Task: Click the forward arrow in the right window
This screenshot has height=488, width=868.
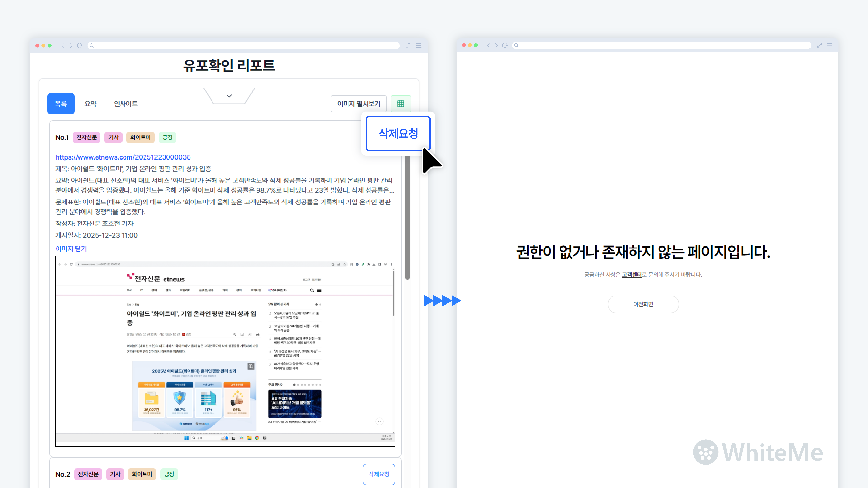Action: pos(496,45)
